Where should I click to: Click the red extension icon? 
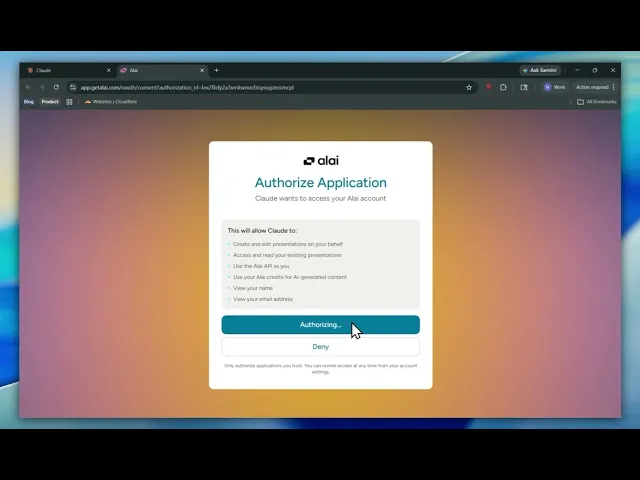pos(488,87)
